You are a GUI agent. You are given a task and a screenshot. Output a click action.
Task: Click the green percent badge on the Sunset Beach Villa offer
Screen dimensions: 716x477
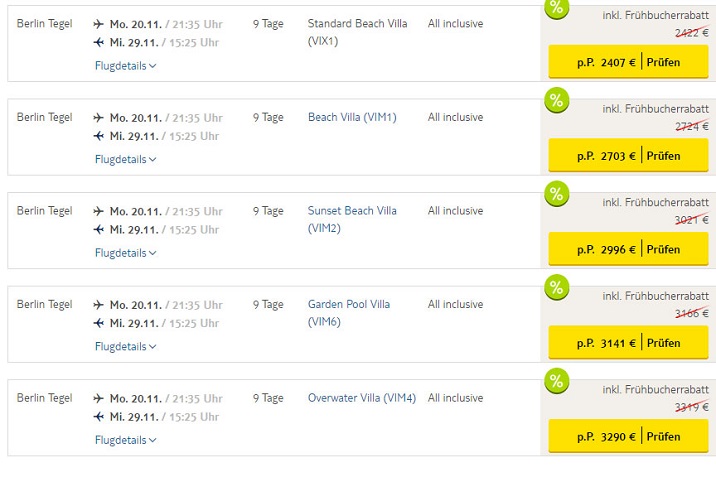pyautogui.click(x=556, y=193)
